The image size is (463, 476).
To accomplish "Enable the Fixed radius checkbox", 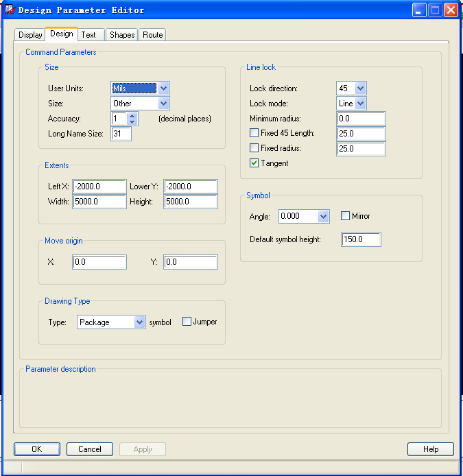I will click(x=254, y=148).
